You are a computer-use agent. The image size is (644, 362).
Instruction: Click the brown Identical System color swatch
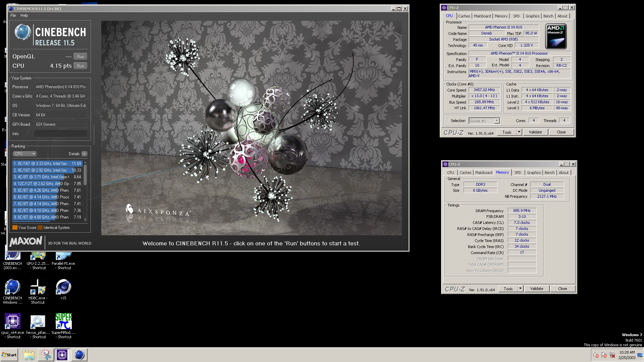(40, 228)
